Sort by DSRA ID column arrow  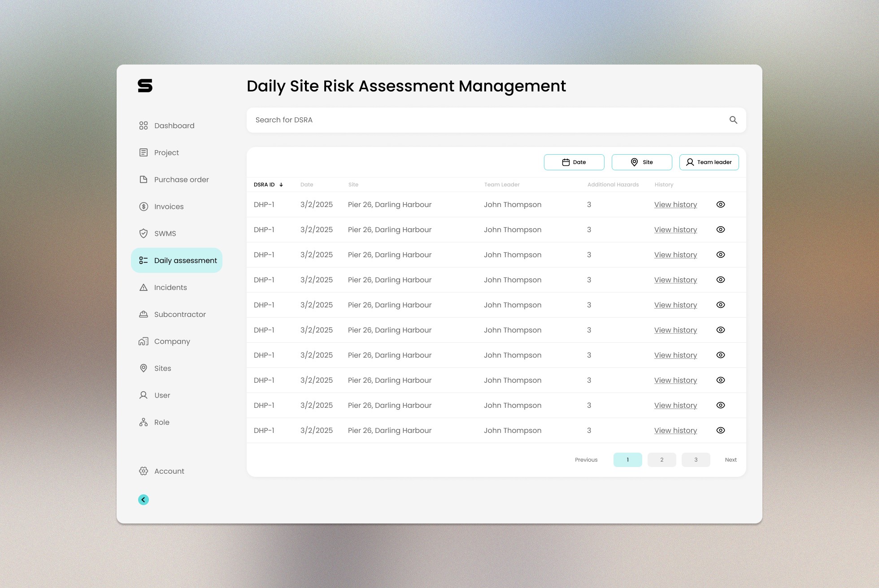point(281,185)
